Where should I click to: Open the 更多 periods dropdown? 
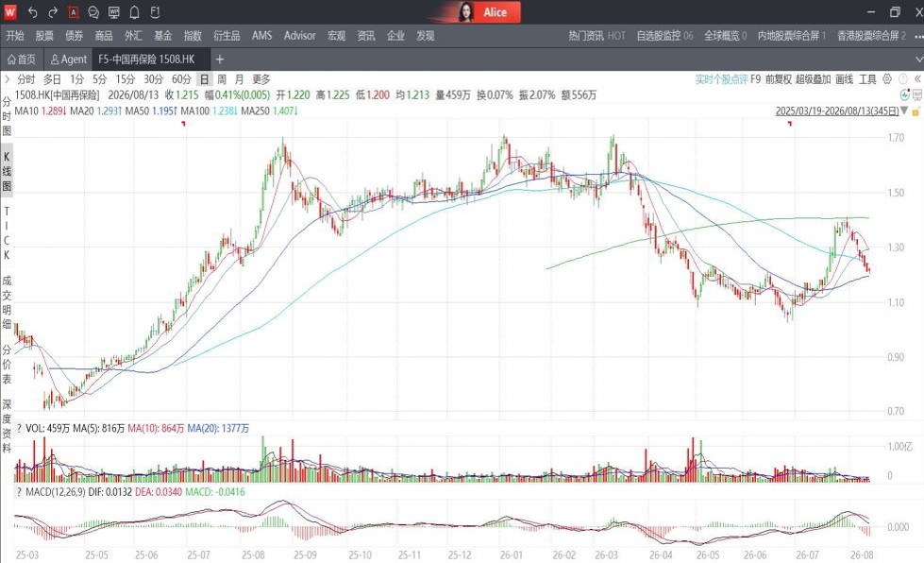click(x=261, y=79)
